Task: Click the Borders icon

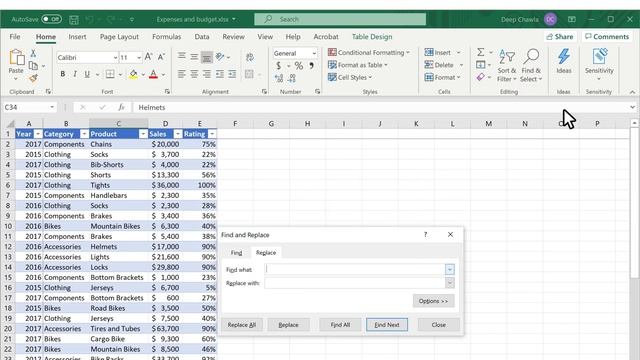Action: pos(110,74)
